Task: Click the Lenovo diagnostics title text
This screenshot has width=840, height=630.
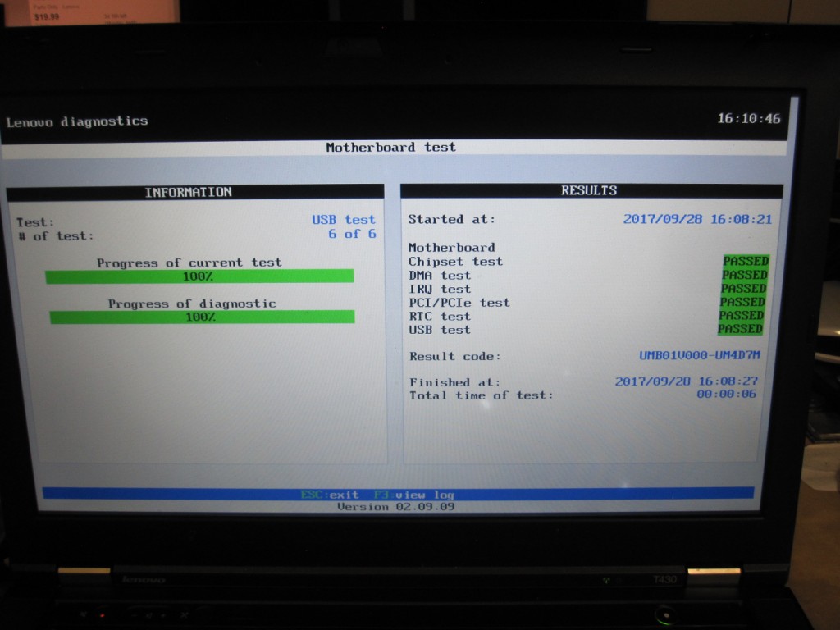Action: click(x=77, y=121)
